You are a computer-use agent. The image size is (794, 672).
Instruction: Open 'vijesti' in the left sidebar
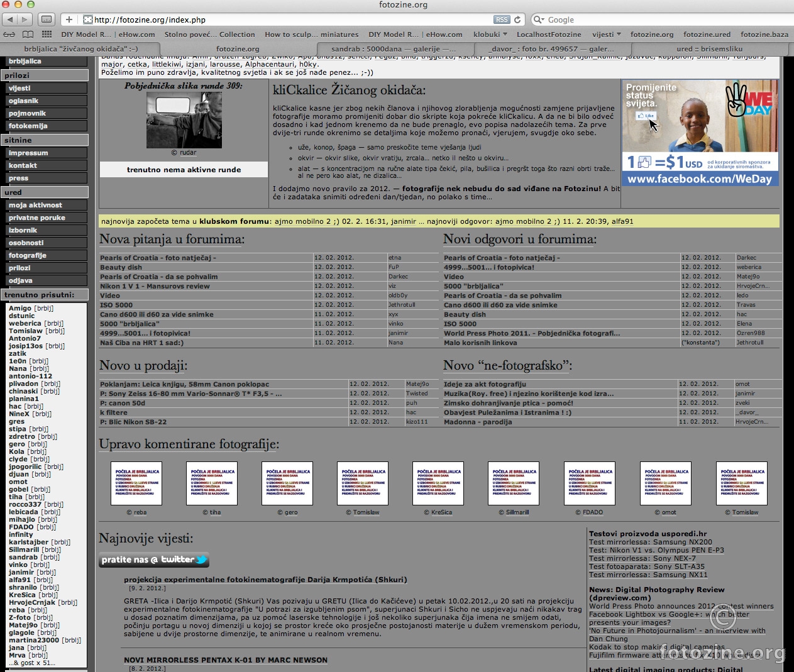click(47, 89)
